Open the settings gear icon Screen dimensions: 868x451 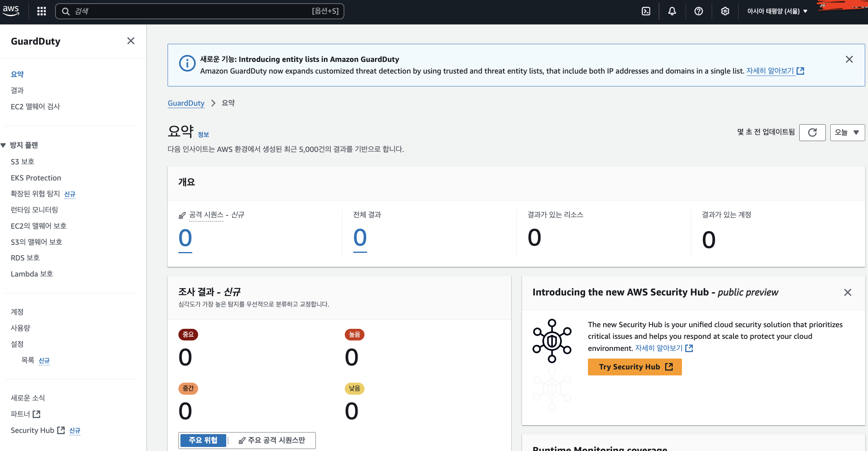[725, 11]
